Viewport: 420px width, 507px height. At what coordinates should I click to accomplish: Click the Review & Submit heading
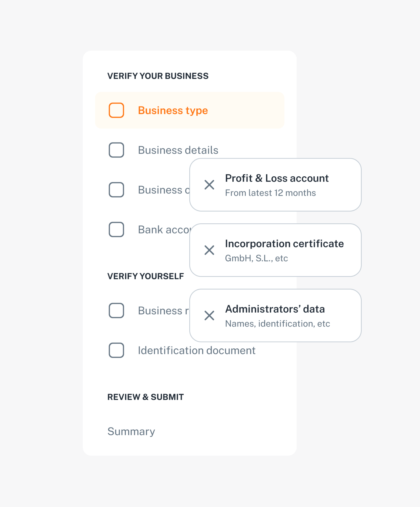point(145,397)
